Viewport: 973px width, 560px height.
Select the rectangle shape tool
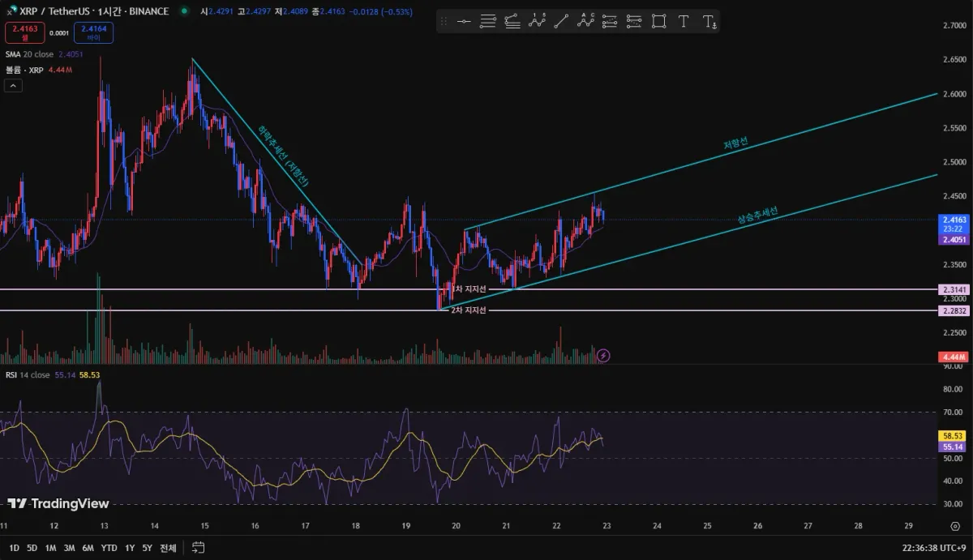coord(659,22)
